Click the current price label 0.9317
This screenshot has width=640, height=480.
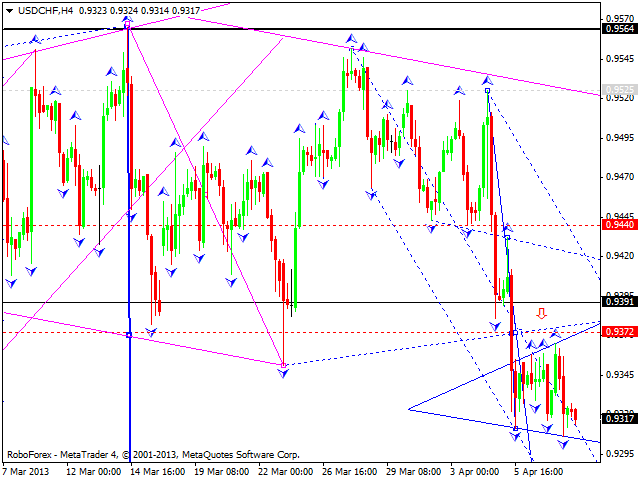[x=617, y=419]
